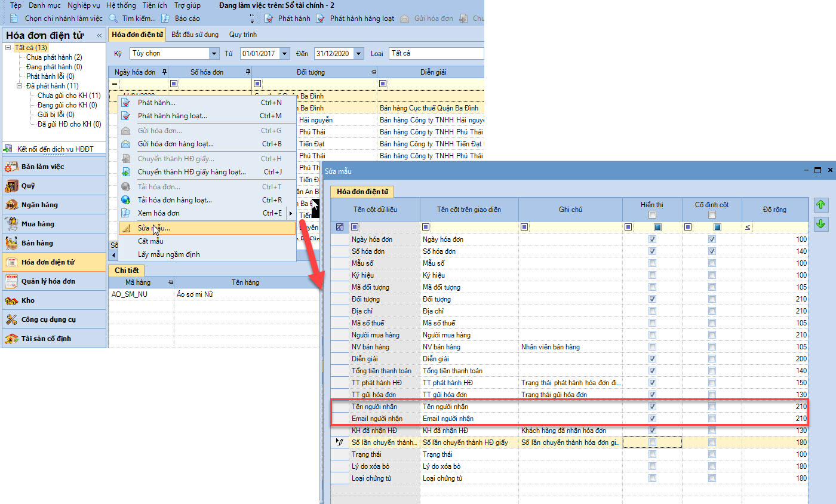
Task: Click the Ngân hàng sidebar icon
Action: (x=11, y=205)
